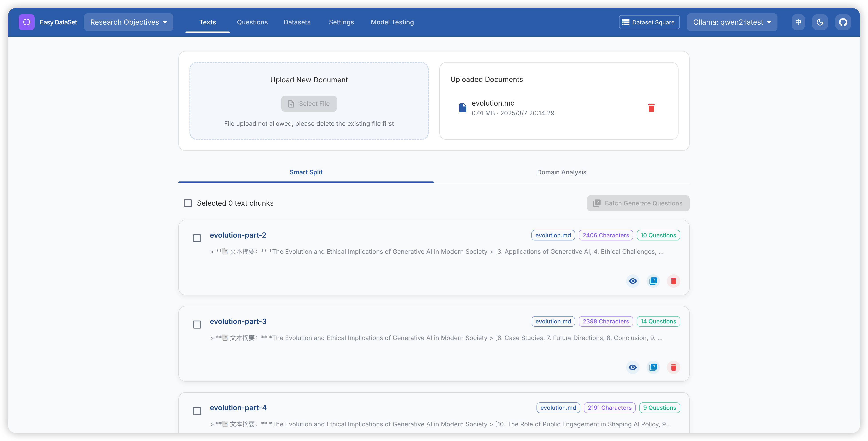Image resolution: width=868 pixels, height=441 pixels.
Task: Go to the Questions tab
Action: (252, 22)
